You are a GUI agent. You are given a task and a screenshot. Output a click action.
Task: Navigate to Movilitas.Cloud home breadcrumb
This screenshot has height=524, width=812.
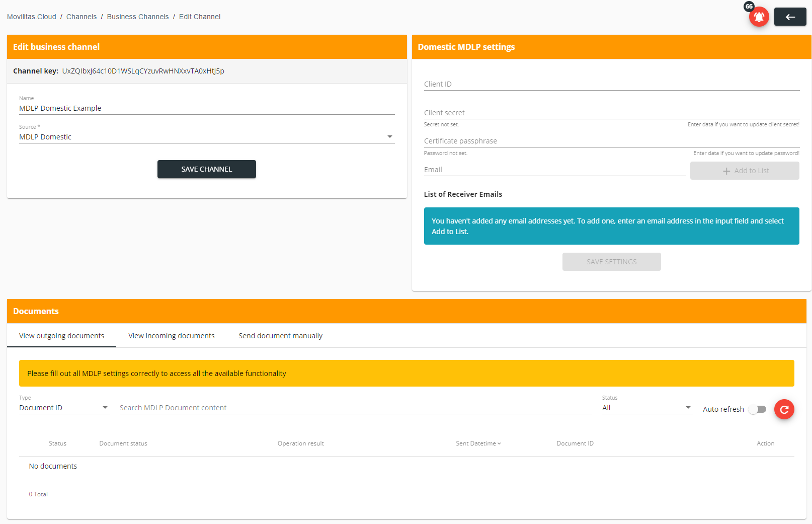coord(31,17)
